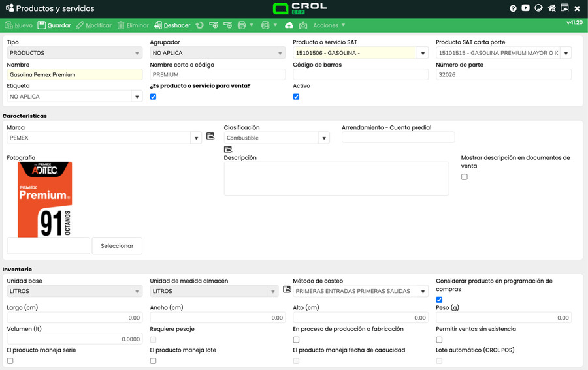Expand the Etiqueta dropdown

[137, 97]
